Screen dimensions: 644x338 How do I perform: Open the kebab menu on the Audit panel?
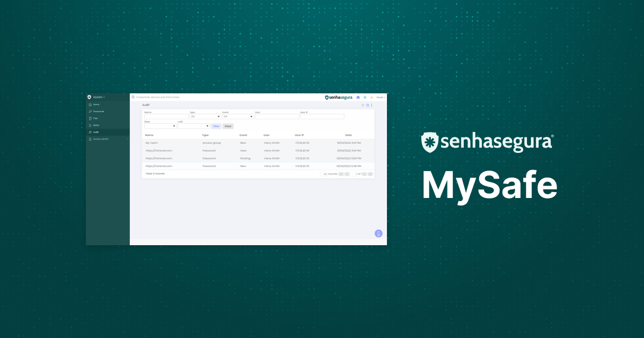click(371, 105)
